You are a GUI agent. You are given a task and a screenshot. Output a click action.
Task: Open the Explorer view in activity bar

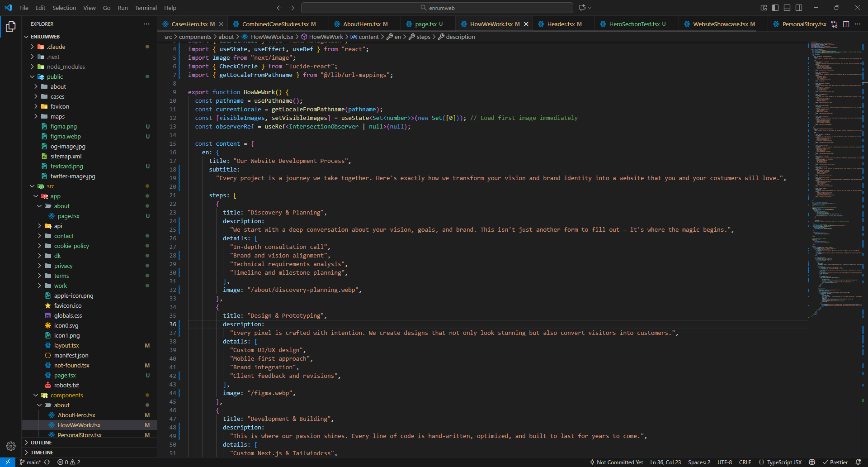(x=11, y=27)
